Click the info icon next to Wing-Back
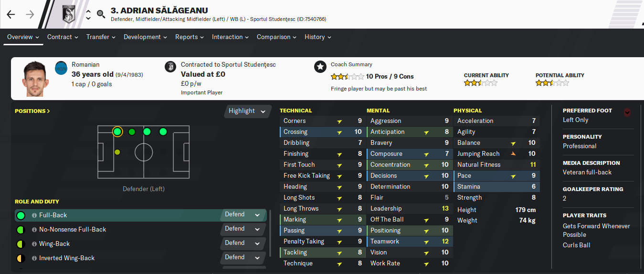Viewport: 644px width, 274px height. click(x=34, y=244)
